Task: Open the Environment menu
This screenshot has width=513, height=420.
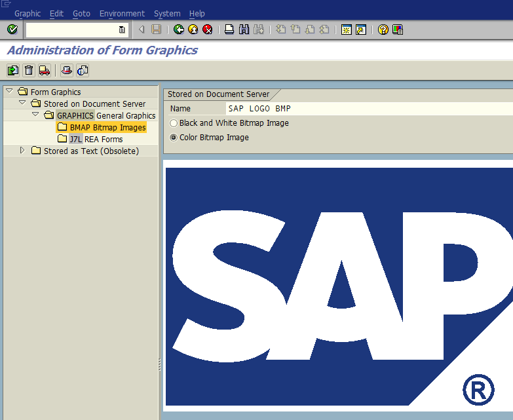Action: 122,14
